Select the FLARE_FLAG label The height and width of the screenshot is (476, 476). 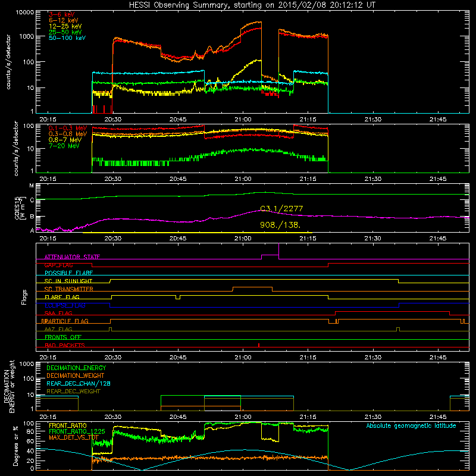pos(62,297)
